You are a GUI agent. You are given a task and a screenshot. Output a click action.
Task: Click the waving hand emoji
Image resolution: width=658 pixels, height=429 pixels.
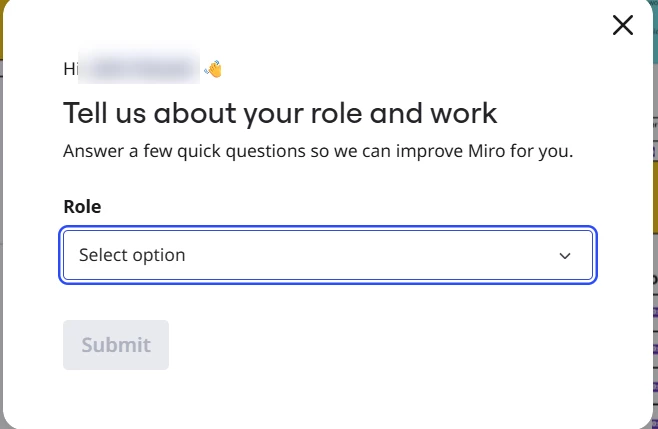tap(213, 69)
